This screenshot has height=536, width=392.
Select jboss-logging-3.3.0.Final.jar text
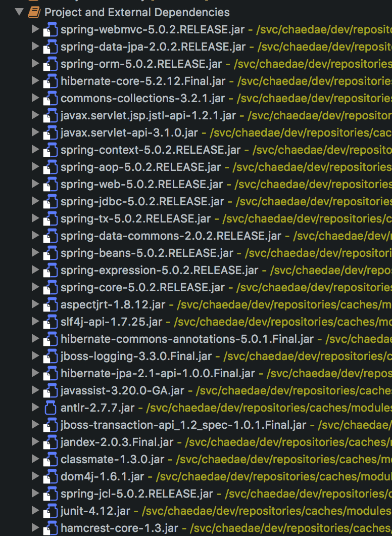pos(136,356)
